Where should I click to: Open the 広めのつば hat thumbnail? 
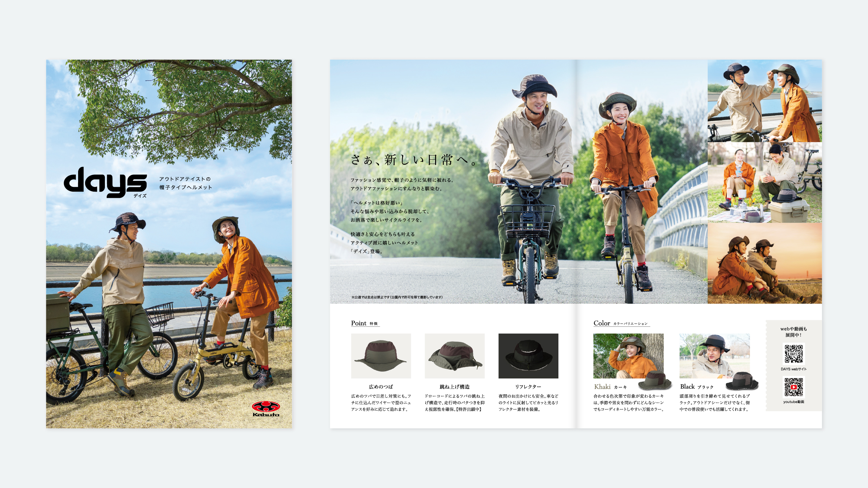[x=381, y=356]
